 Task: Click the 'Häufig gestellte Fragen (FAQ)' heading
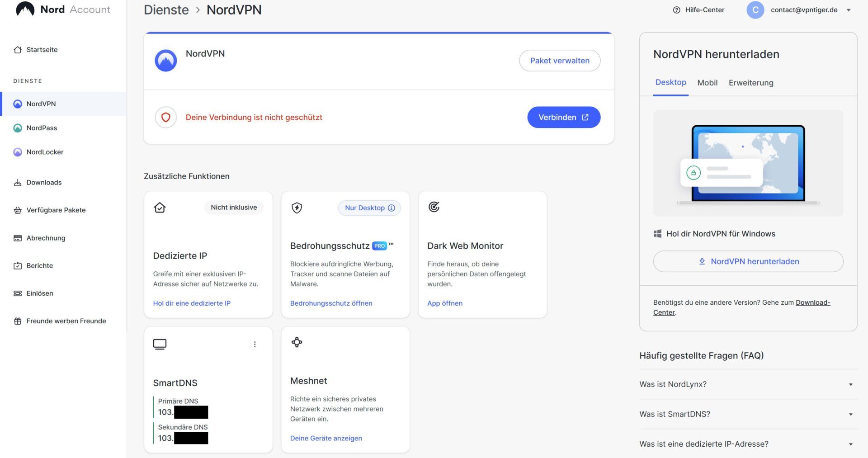(x=702, y=356)
